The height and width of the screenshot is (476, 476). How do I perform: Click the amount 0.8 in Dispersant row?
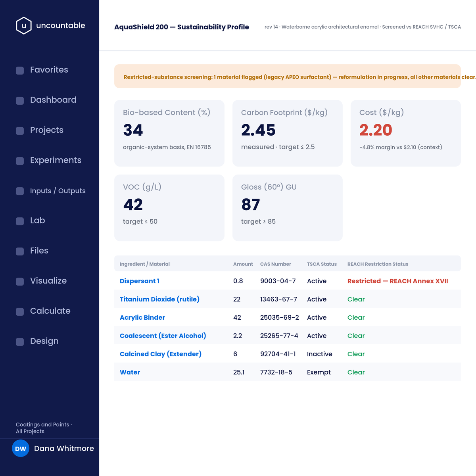pyautogui.click(x=238, y=281)
